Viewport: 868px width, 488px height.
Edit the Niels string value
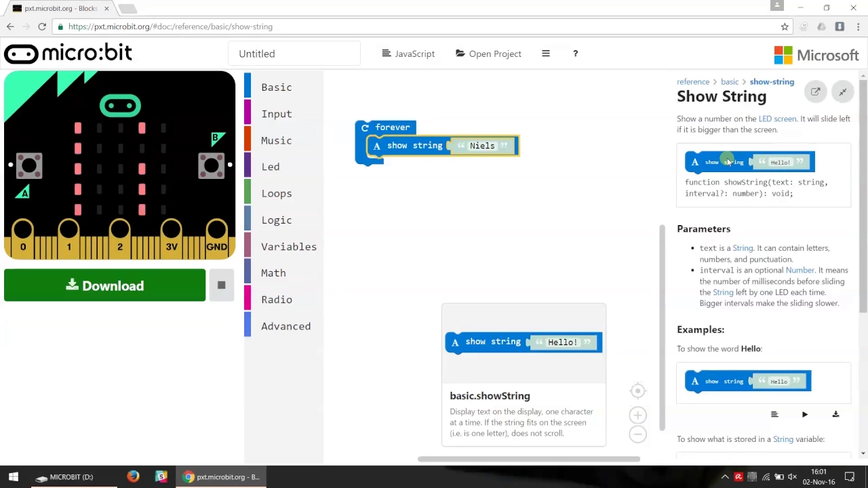click(482, 146)
